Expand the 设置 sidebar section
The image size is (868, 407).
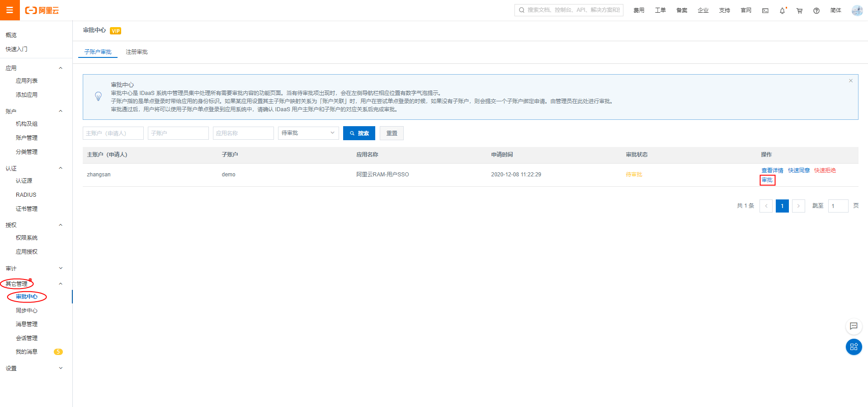click(x=61, y=368)
